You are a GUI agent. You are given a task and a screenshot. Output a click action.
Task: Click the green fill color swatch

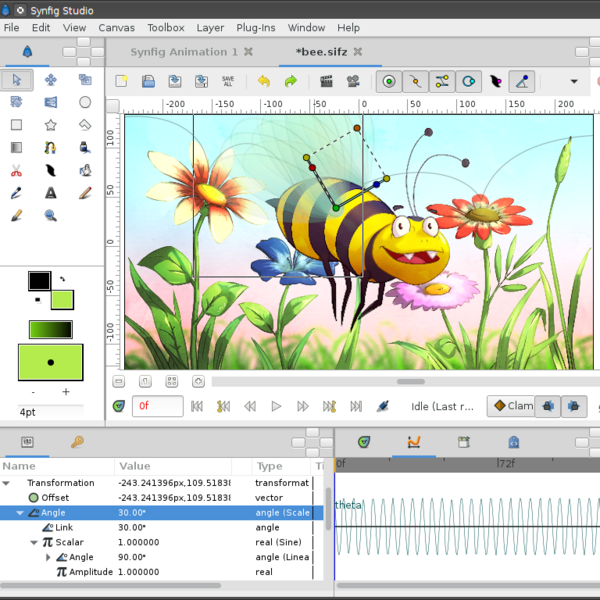62,300
